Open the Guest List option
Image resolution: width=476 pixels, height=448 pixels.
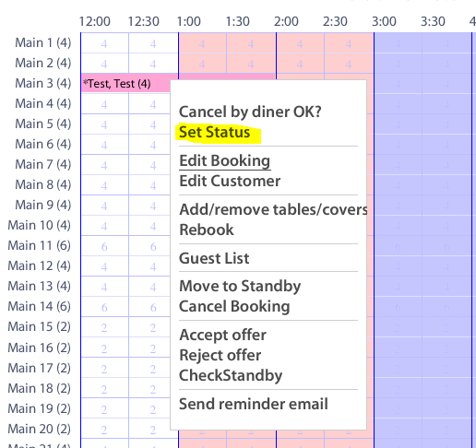click(214, 258)
